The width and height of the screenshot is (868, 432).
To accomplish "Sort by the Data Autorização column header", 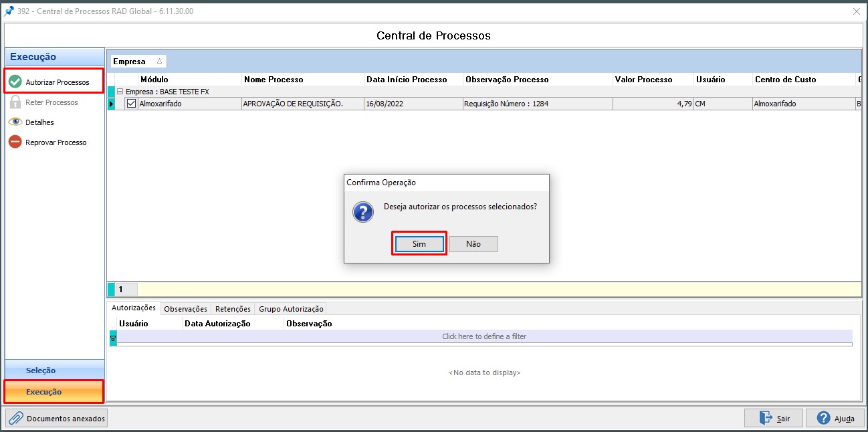I will (x=233, y=323).
